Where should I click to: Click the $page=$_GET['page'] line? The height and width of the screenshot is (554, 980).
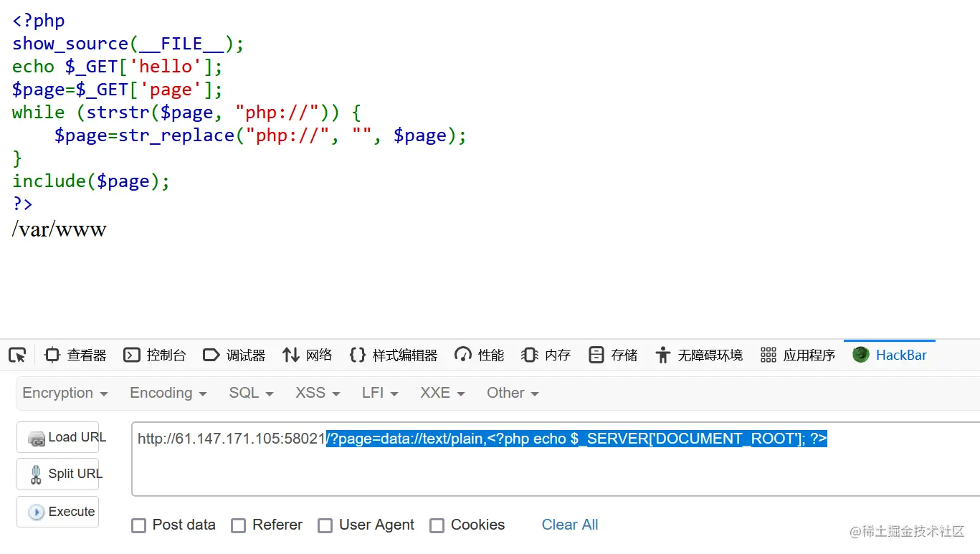118,90
